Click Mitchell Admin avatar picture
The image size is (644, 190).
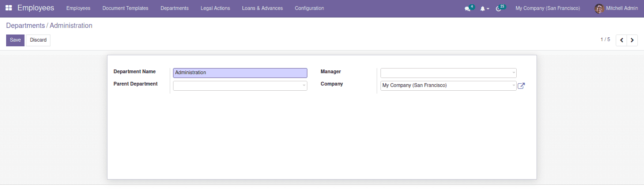tap(599, 9)
